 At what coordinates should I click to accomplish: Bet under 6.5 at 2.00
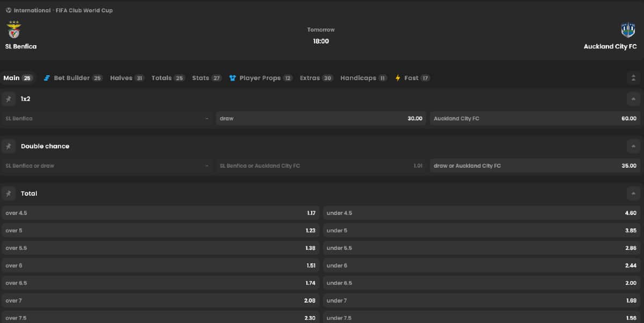click(482, 283)
